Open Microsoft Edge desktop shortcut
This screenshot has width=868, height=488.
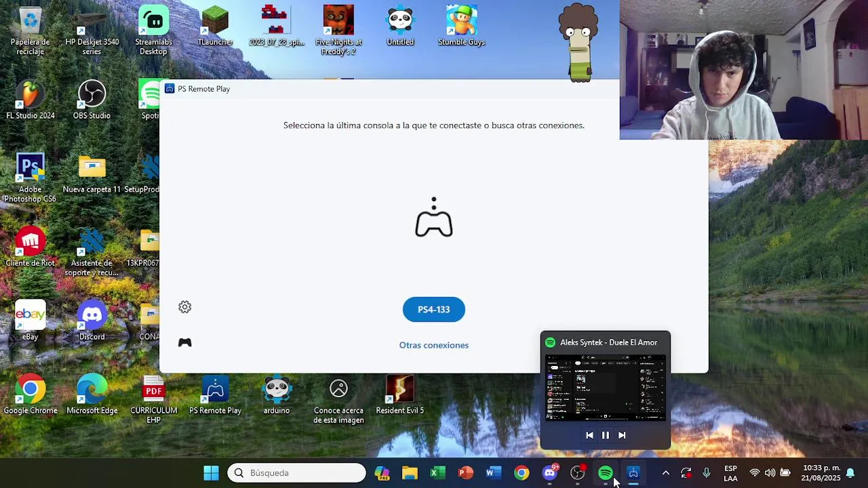pos(92,395)
